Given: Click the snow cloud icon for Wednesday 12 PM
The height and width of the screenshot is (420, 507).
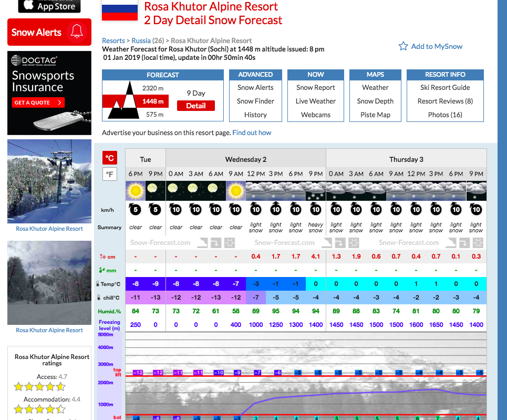Looking at the screenshot, I should pos(256,191).
